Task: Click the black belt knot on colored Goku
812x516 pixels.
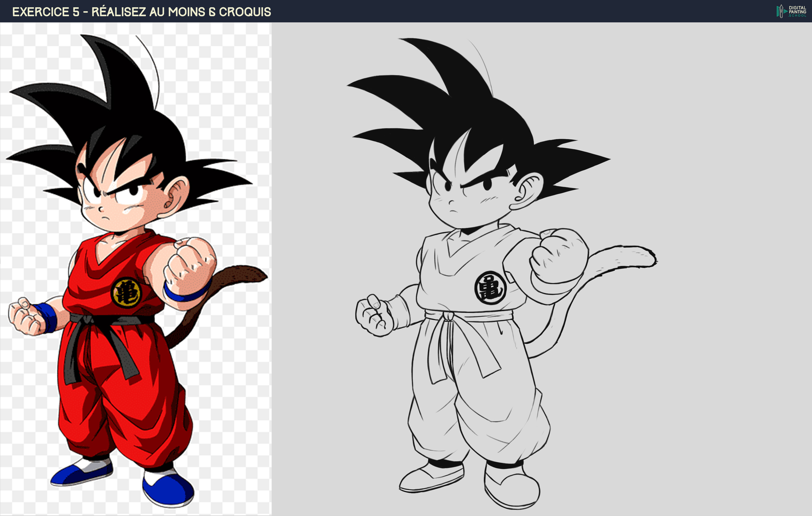Action: (88, 319)
